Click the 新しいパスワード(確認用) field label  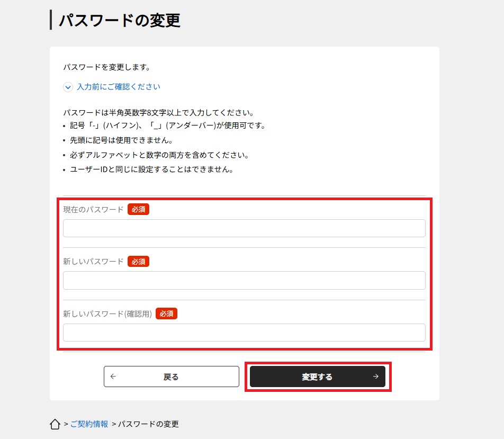(x=107, y=314)
